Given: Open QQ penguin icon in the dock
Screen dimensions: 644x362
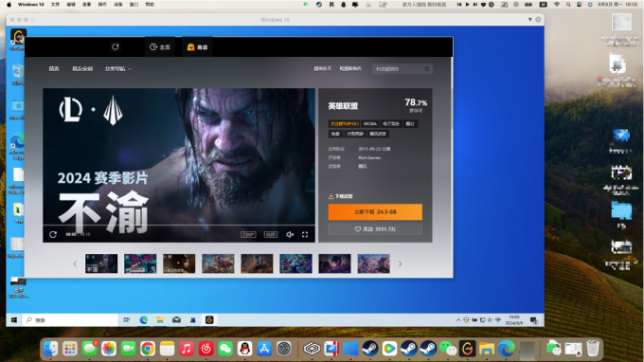Looking at the screenshot, I should pos(244,349).
